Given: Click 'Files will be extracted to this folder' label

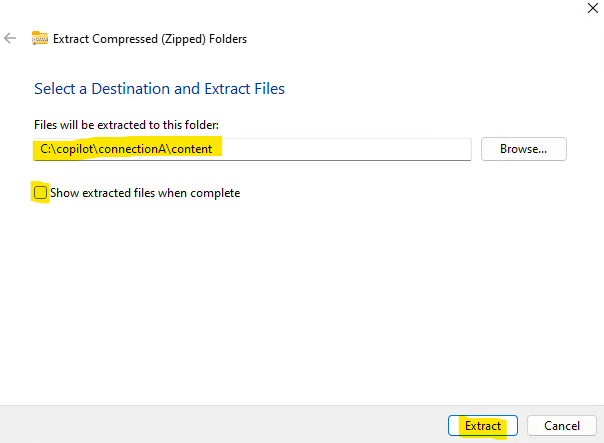Looking at the screenshot, I should pyautogui.click(x=126, y=125).
